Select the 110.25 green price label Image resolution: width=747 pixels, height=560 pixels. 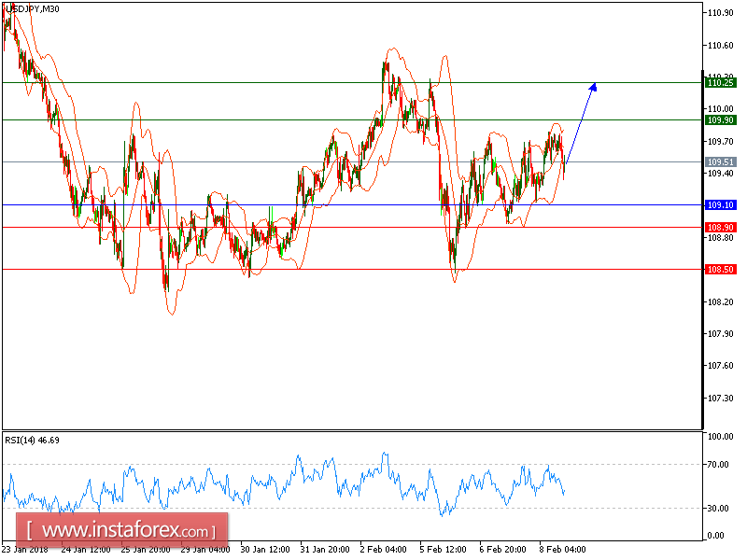pos(720,83)
